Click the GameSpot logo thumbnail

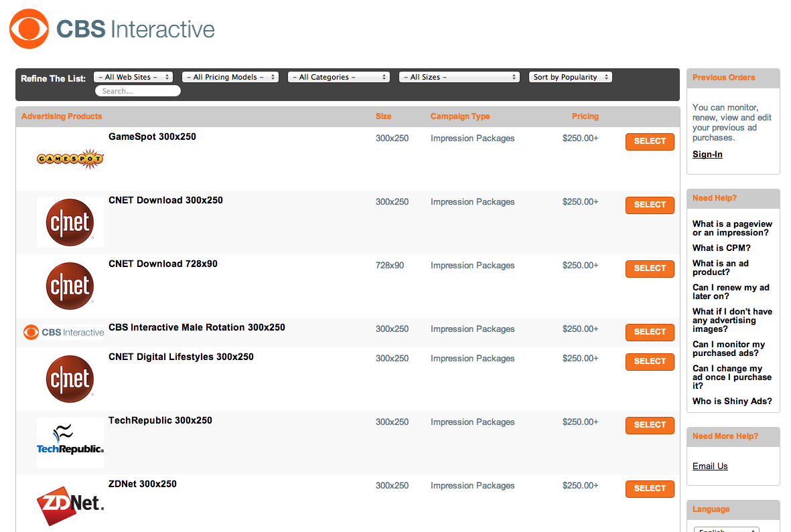coord(70,159)
